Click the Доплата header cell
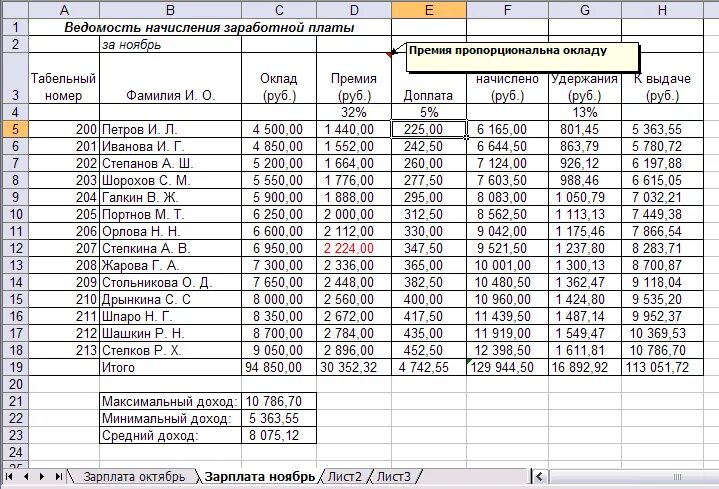 [x=429, y=87]
